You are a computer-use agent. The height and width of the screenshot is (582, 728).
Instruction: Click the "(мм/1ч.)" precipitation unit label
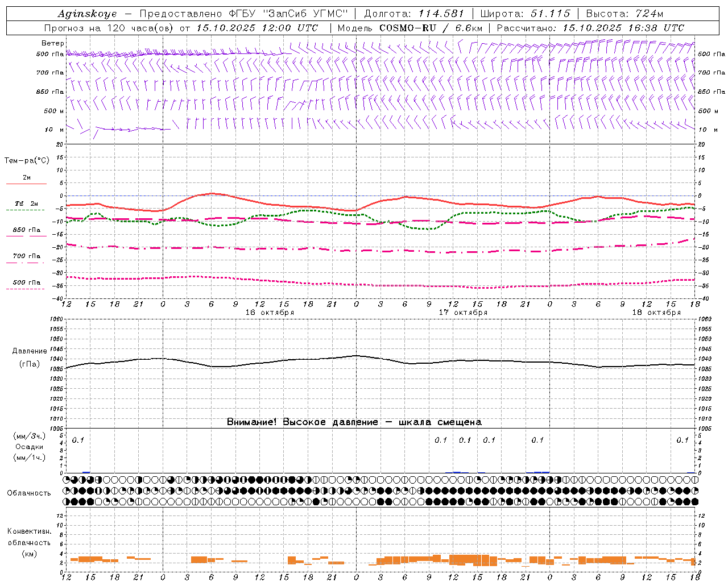30,458
